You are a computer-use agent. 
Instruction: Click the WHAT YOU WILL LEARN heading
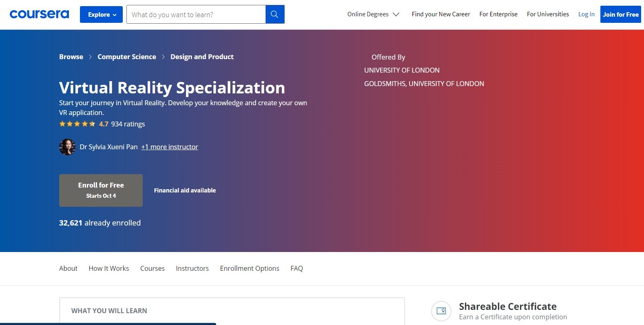109,311
